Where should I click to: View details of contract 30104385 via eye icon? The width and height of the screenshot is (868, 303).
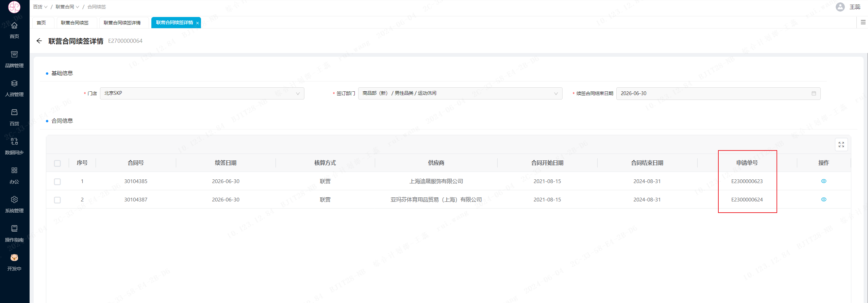point(823,181)
